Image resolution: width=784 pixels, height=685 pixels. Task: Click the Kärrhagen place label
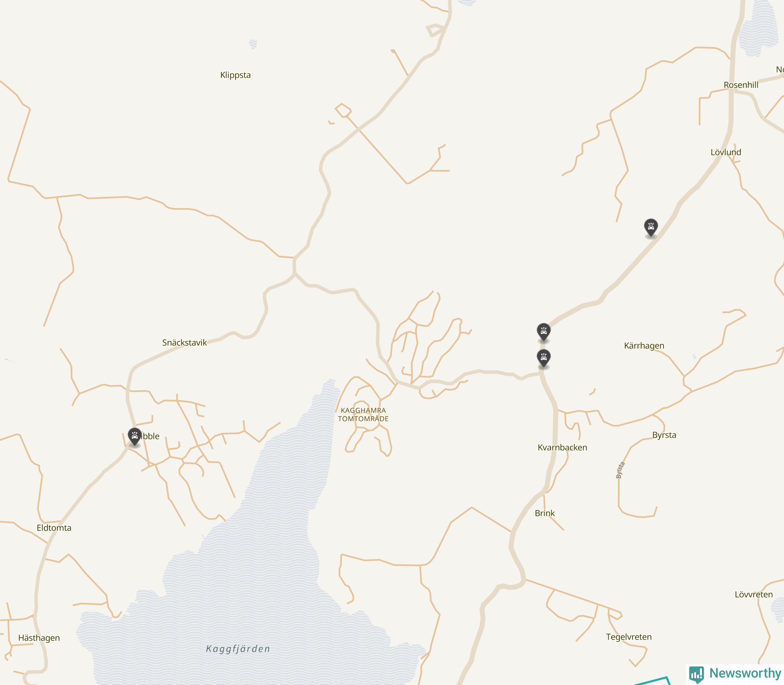coord(644,346)
